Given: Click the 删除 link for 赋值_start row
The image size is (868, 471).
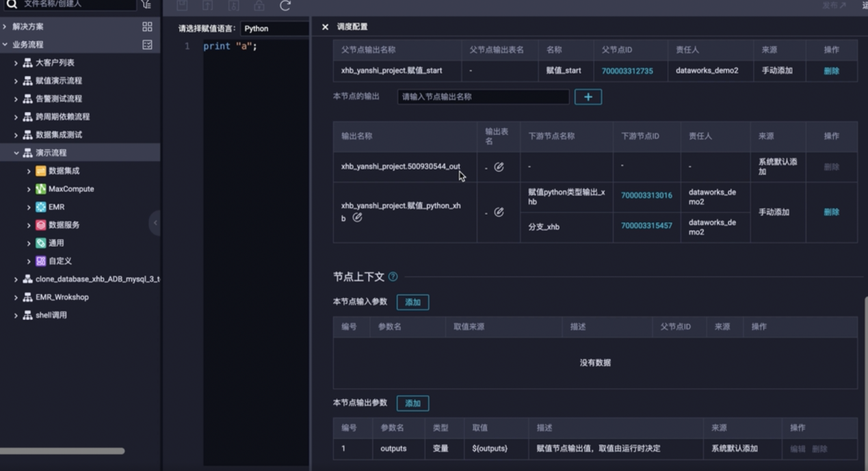Looking at the screenshot, I should point(830,70).
